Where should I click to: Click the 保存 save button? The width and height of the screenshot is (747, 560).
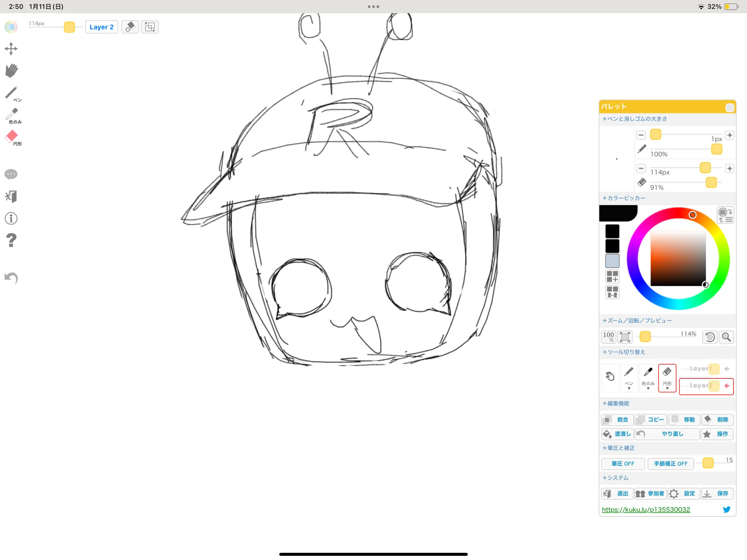coord(717,494)
